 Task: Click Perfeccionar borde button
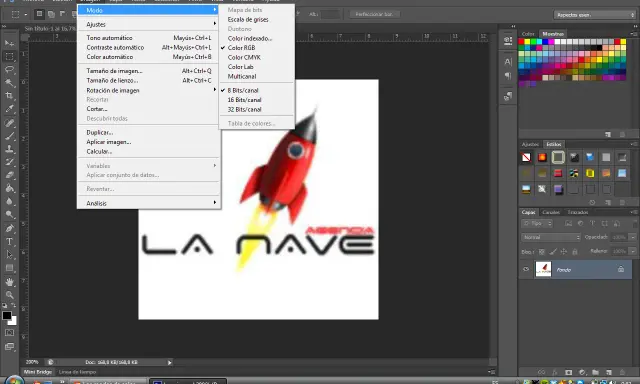point(375,14)
